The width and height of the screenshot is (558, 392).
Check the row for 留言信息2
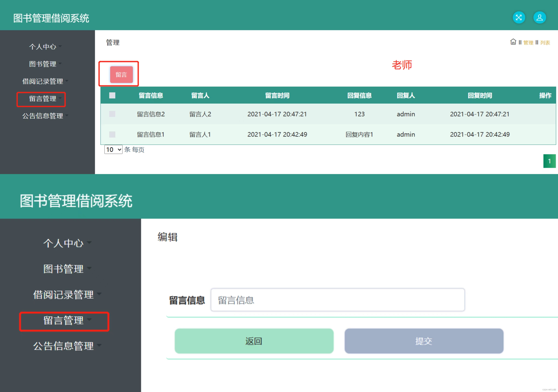coord(112,114)
